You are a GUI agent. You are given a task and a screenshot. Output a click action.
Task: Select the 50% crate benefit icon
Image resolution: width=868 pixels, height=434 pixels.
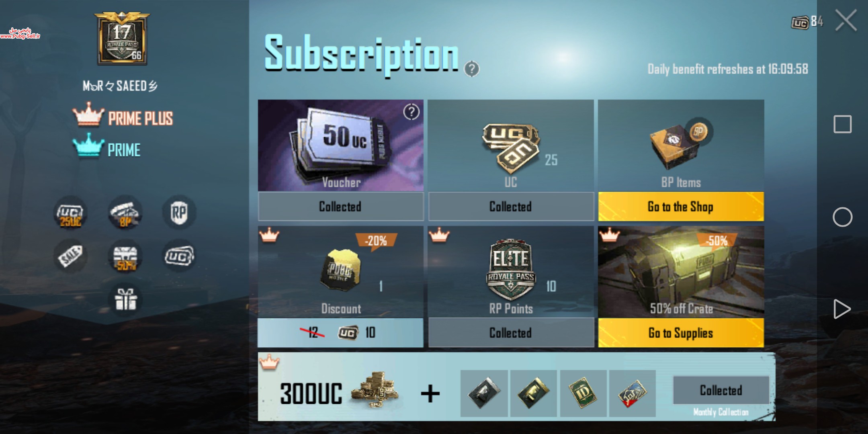tap(125, 256)
